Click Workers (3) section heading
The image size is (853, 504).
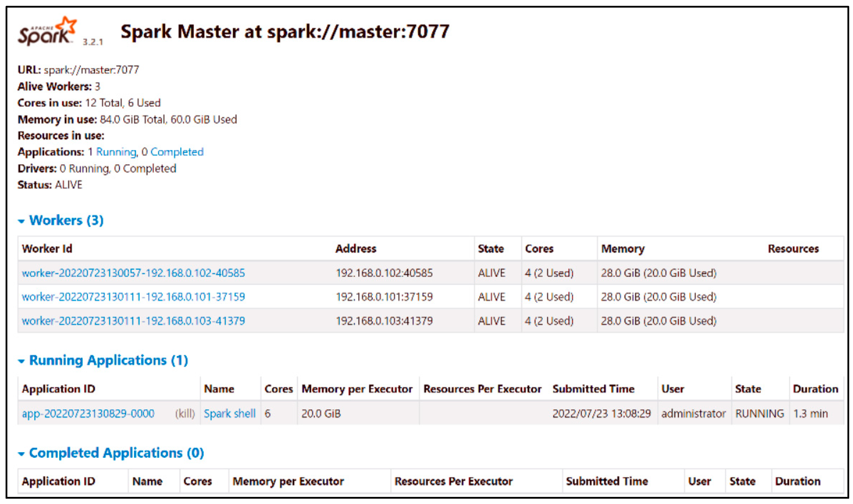[66, 220]
